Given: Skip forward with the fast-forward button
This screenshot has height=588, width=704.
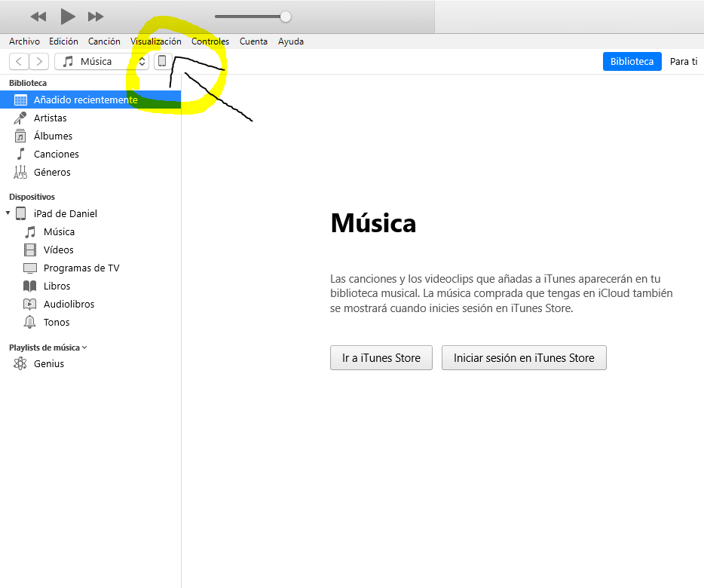Looking at the screenshot, I should pyautogui.click(x=96, y=17).
